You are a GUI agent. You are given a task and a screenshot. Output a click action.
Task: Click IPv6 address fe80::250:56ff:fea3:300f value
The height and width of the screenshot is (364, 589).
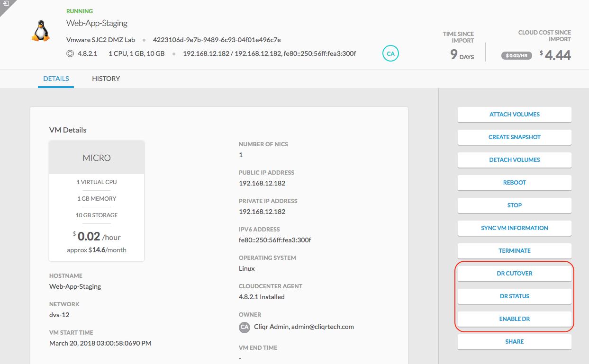275,240
